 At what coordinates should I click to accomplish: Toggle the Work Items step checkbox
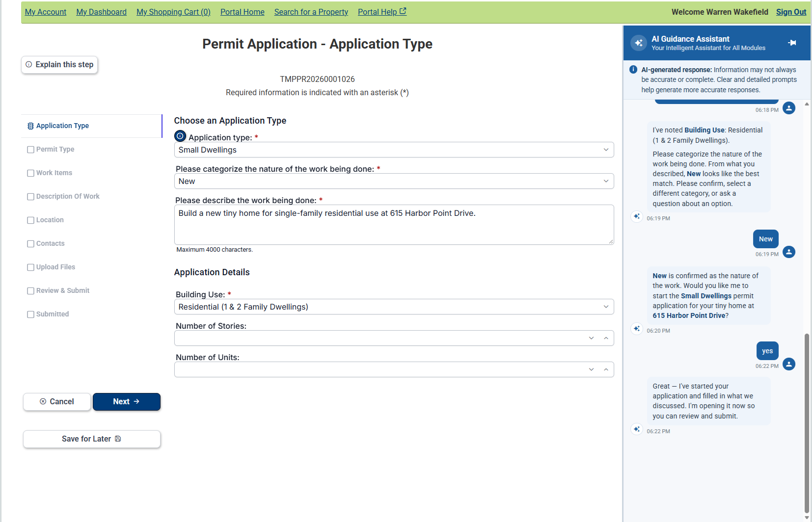click(30, 173)
